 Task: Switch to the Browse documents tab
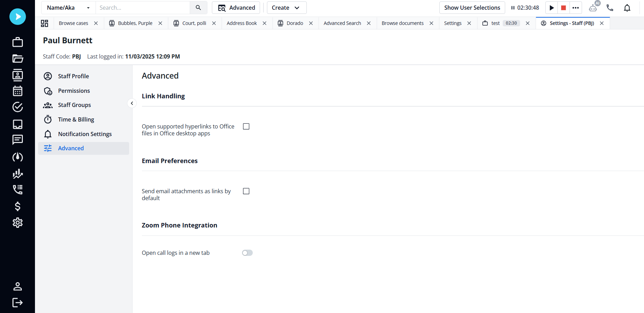click(x=402, y=23)
